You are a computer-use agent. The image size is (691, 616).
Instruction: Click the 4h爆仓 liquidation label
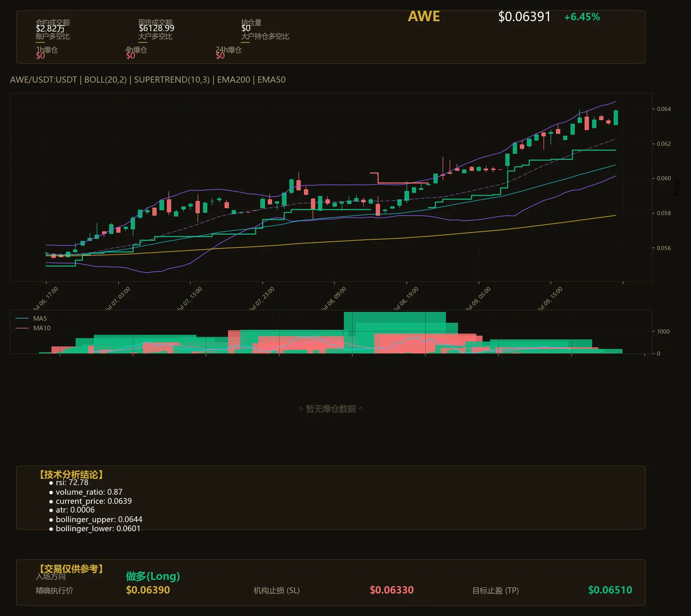tap(136, 50)
